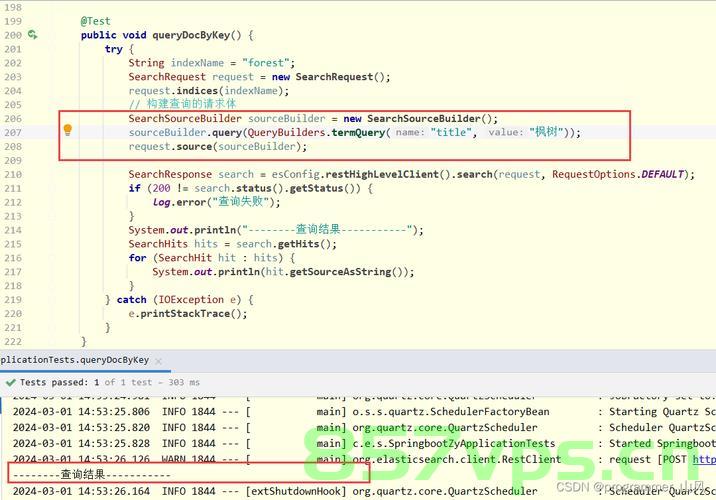Click the run test gutter icon beside queryDocByKey
Screen dimensions: 716x500
click(32, 34)
